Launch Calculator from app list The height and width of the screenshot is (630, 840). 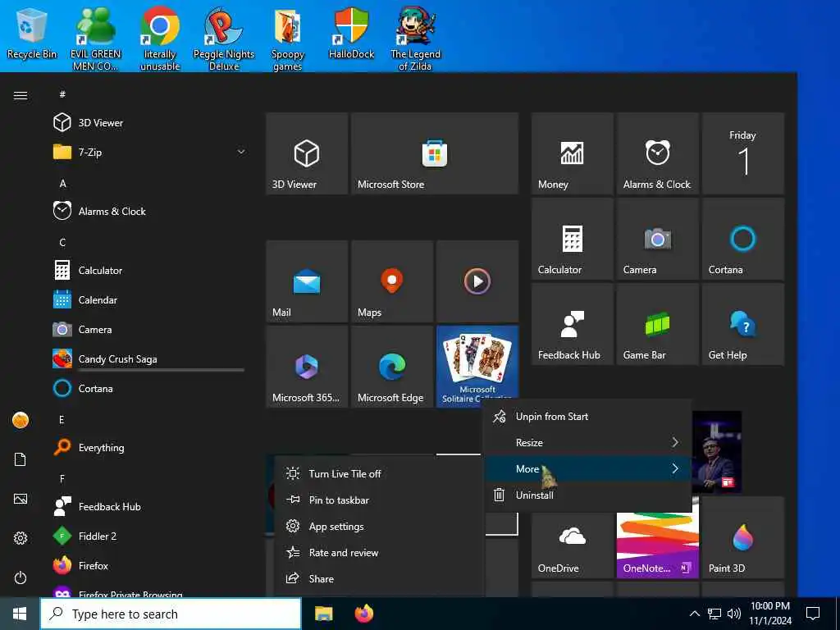(x=149, y=270)
